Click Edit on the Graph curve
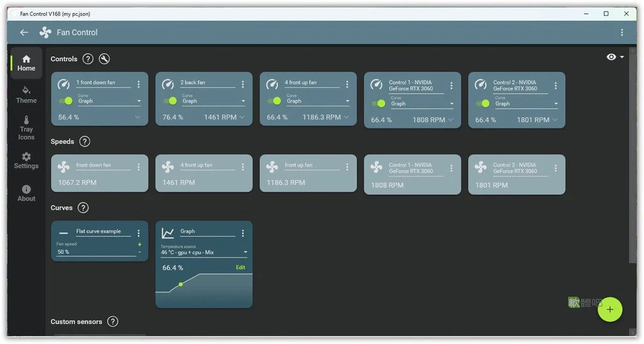Image resolution: width=644 pixels, height=344 pixels. pyautogui.click(x=240, y=268)
